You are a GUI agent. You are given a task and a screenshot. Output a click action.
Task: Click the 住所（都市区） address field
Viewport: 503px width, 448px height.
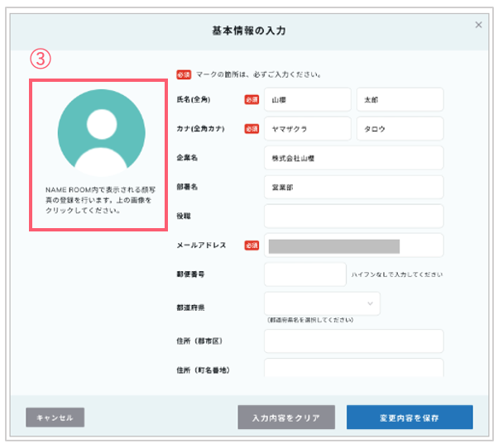(x=354, y=341)
